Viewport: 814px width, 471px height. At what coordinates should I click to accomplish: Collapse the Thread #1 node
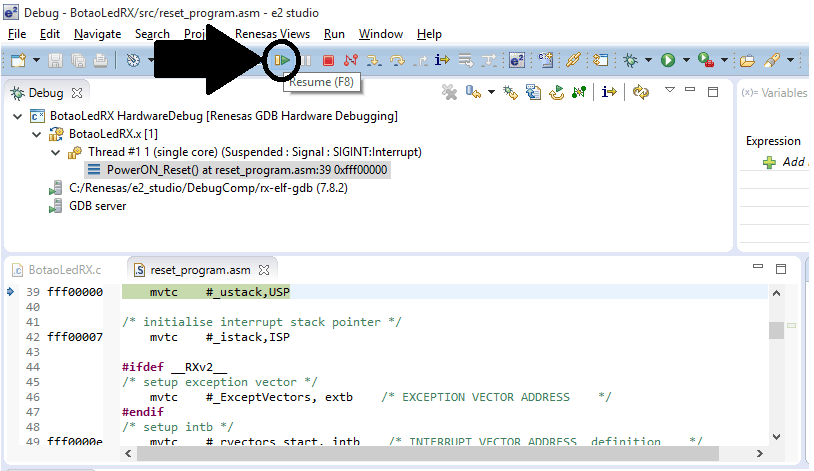tap(56, 153)
